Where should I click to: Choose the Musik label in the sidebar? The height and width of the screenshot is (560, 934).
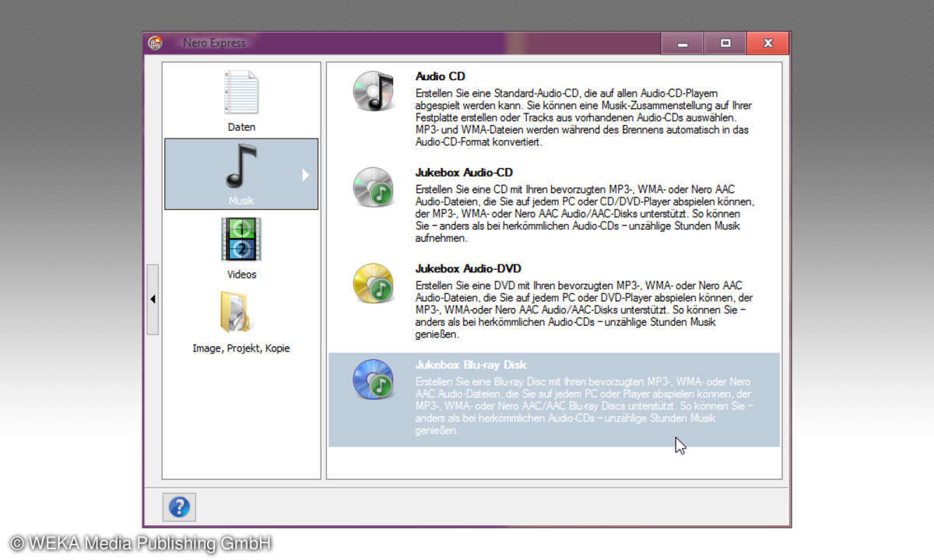point(241,201)
